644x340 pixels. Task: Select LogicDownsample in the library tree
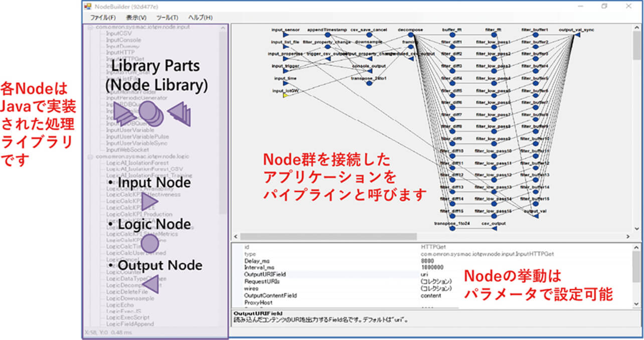[130, 298]
